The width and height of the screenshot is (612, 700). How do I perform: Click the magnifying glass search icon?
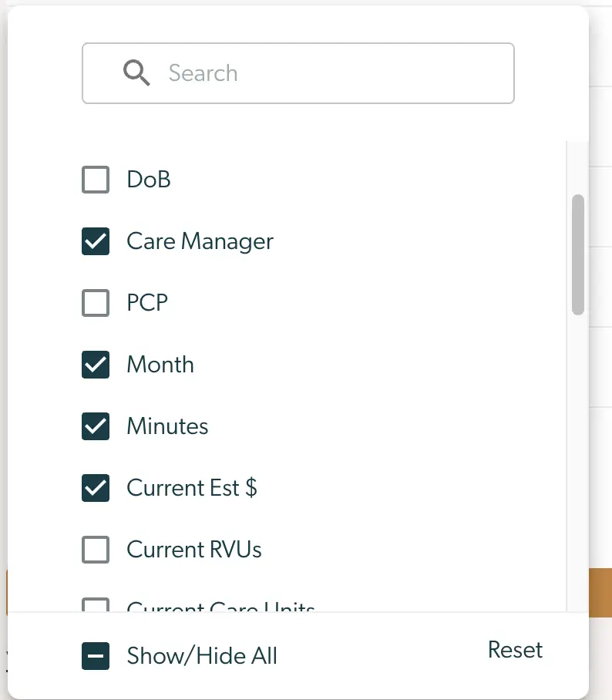[136, 72]
